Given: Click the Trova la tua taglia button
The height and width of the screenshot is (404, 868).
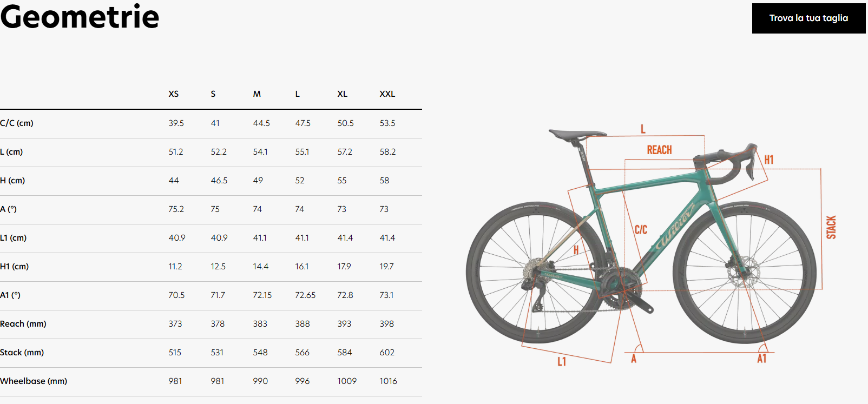Looking at the screenshot, I should coord(808,18).
